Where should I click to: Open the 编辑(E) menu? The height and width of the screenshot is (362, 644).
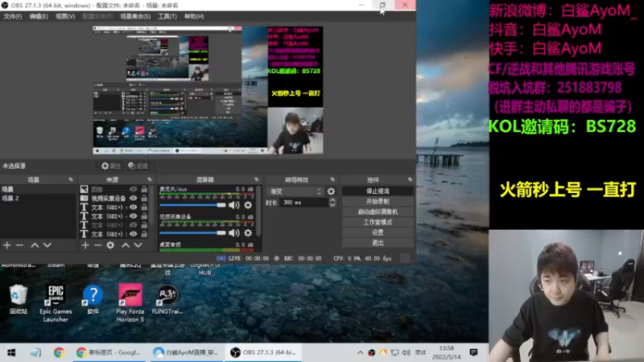point(39,16)
